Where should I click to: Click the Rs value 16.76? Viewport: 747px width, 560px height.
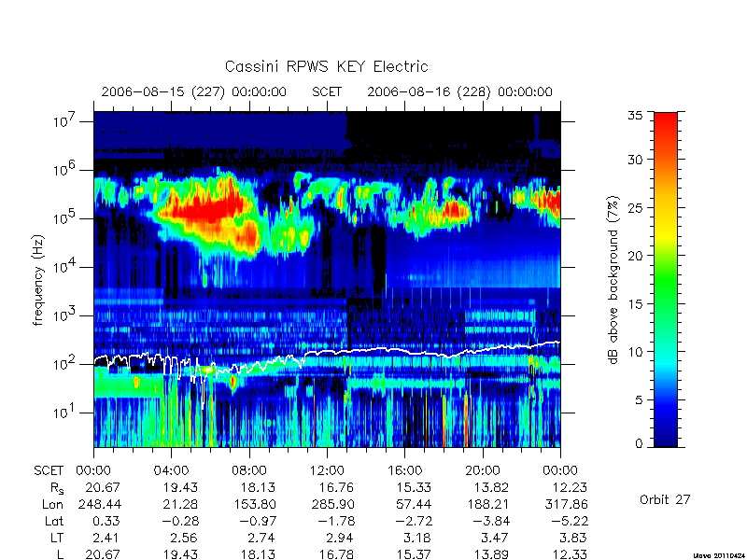point(337,487)
